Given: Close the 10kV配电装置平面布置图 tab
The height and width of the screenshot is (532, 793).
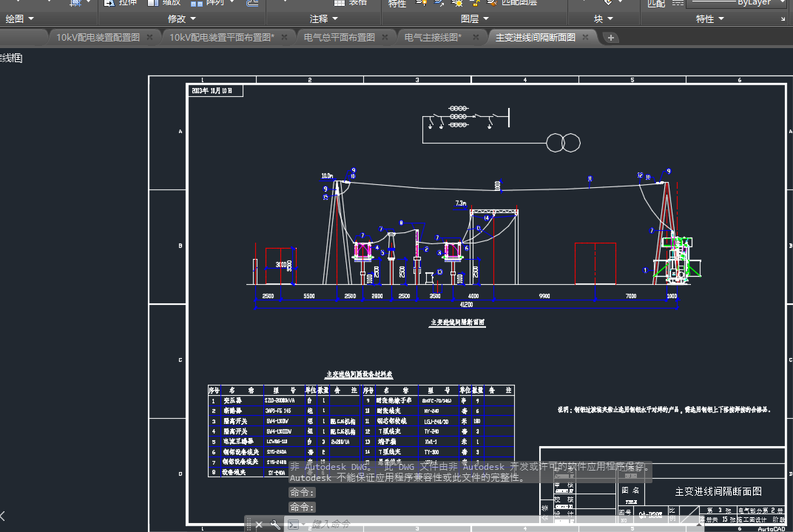Looking at the screenshot, I should [284, 38].
